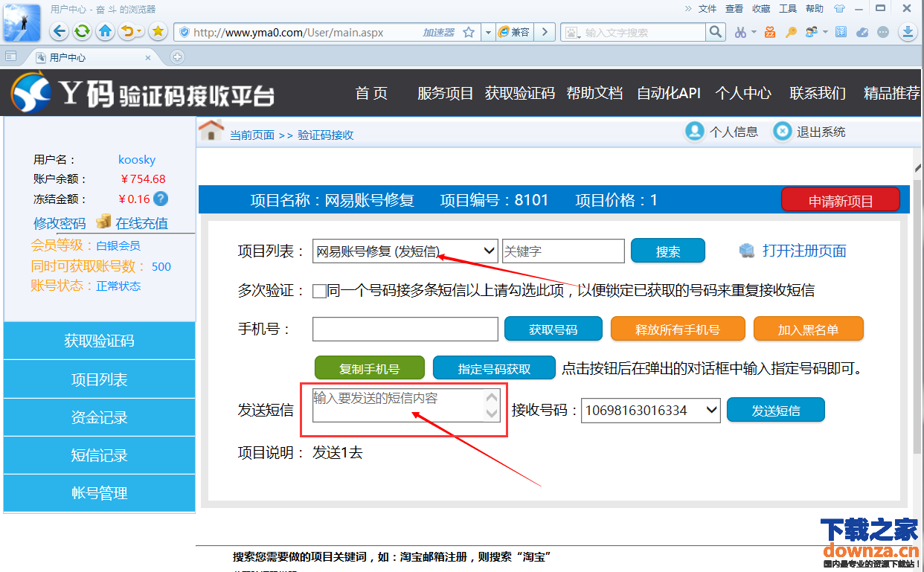Open favorites with the yellow star button
Image resolution: width=924 pixels, height=572 pixels.
pyautogui.click(x=158, y=32)
